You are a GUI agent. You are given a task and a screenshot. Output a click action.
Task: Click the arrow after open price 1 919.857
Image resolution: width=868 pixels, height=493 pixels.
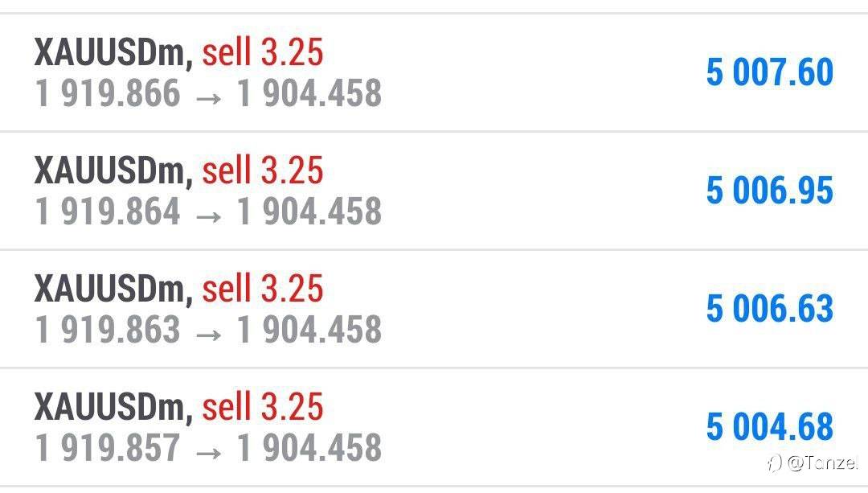(x=209, y=453)
